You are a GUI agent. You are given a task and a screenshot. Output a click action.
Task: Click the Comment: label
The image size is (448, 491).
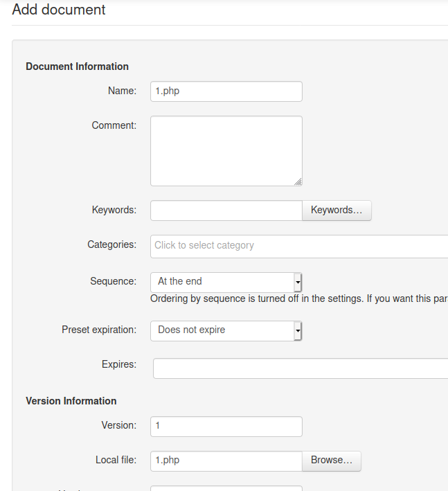point(114,125)
